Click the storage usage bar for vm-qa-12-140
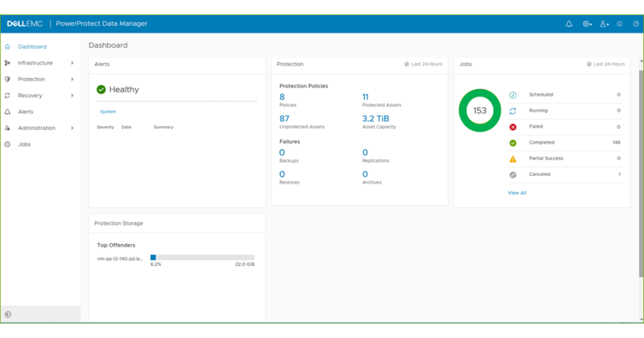This screenshot has width=644, height=338. click(202, 257)
